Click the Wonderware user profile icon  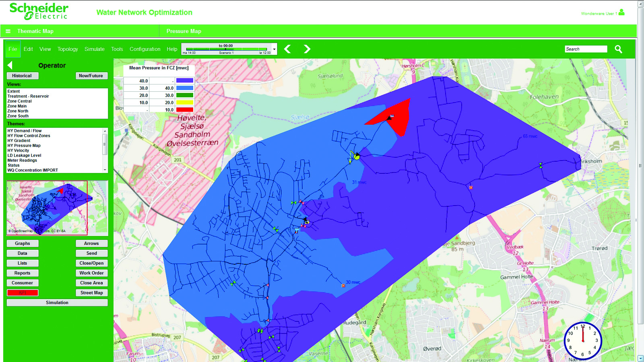621,12
